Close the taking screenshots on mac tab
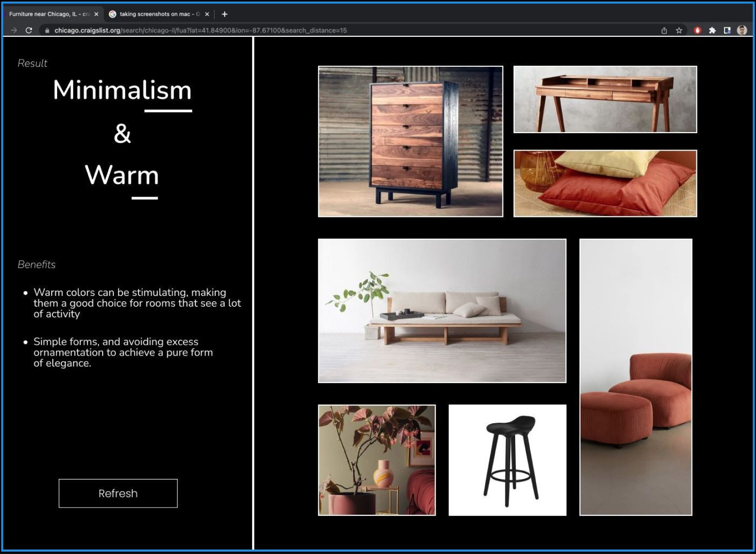Screen dimensions: 756x554 tap(207, 14)
